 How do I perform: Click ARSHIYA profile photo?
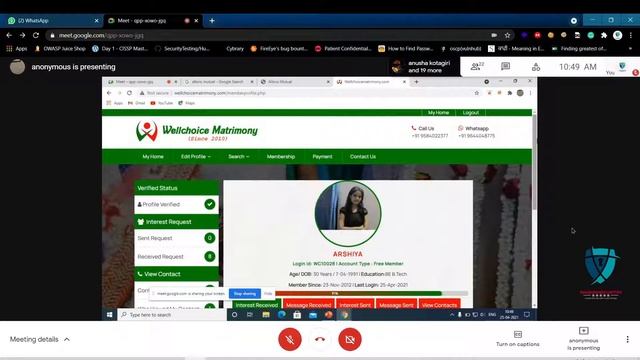[348, 213]
